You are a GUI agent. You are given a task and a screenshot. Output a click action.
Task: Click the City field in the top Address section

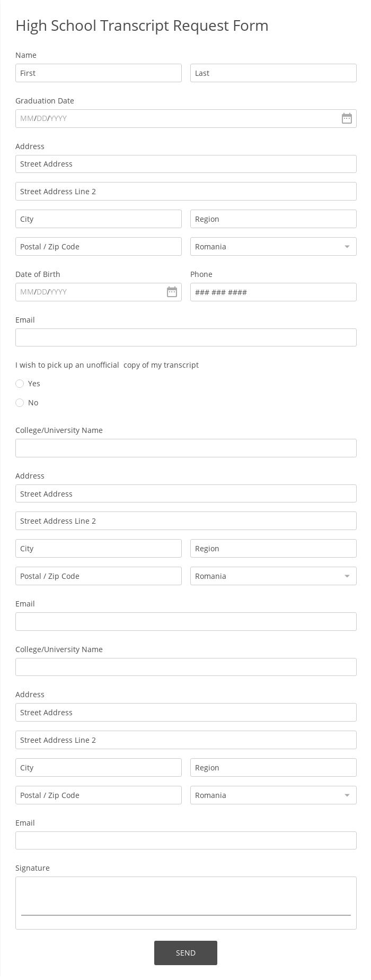(x=99, y=219)
